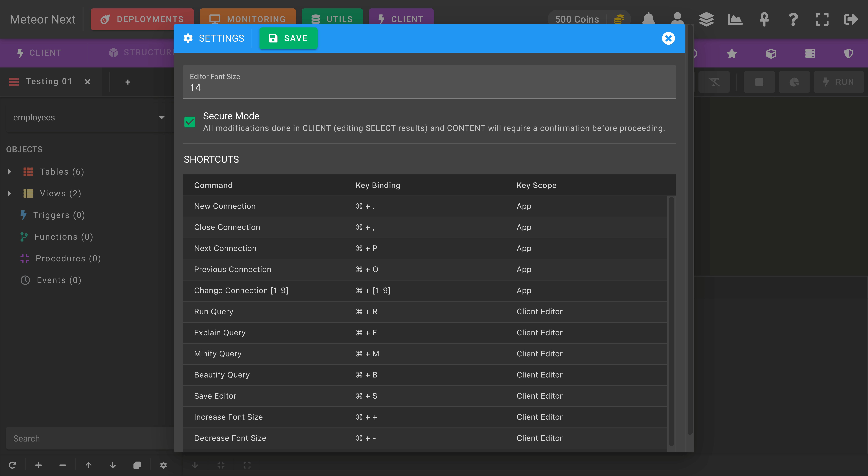Open the employees database dropdown

click(90, 117)
